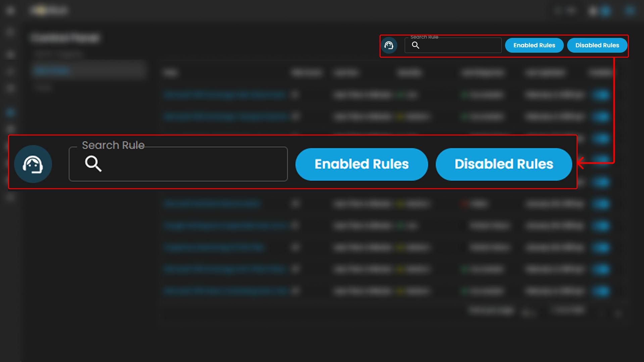Select the blue highlighted item under Control Panel
This screenshot has height=362, width=644.
pos(52,70)
